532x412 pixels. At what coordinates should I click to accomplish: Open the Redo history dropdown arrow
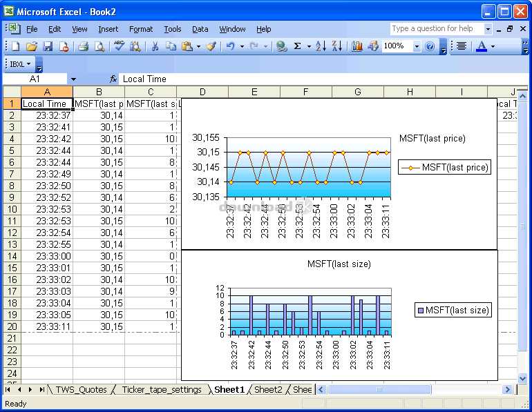point(265,46)
